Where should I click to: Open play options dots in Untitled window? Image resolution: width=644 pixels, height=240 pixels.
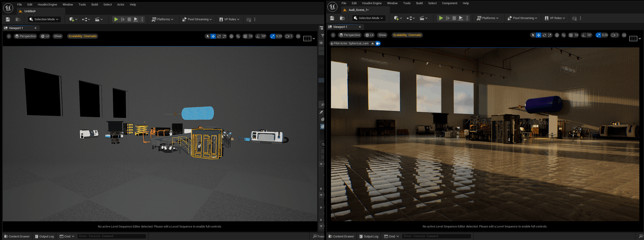click(142, 19)
